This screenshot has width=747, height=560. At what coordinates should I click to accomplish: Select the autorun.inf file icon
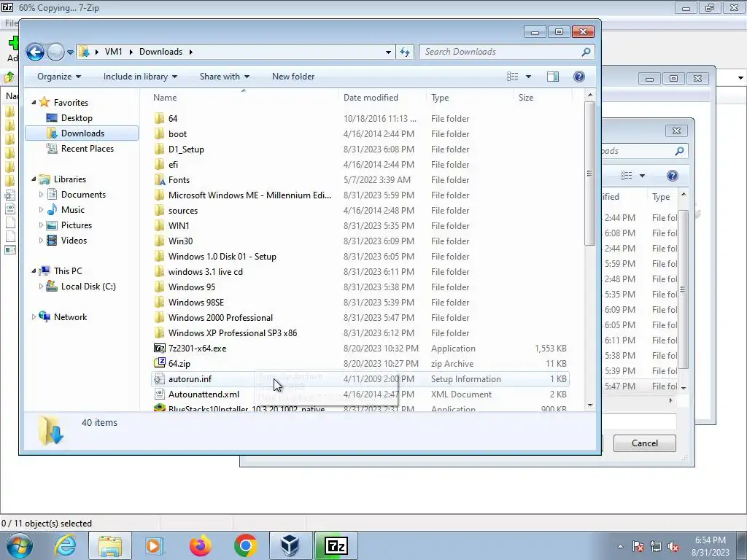tap(160, 379)
